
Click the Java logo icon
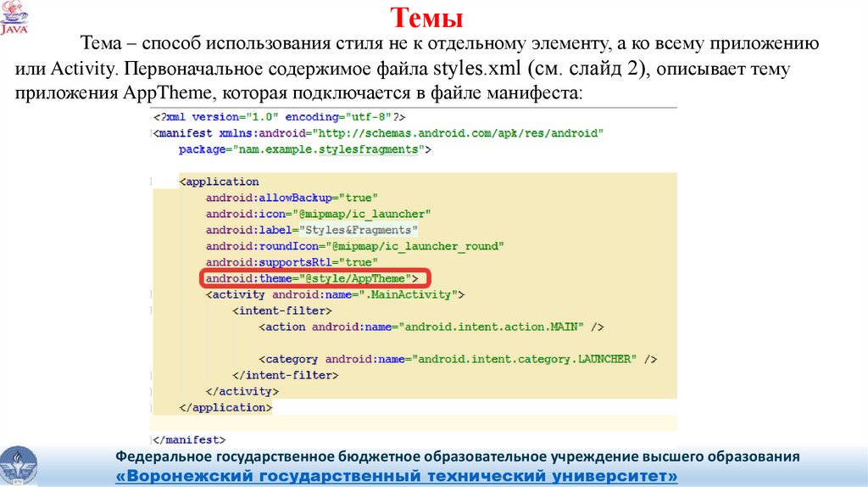click(14, 18)
